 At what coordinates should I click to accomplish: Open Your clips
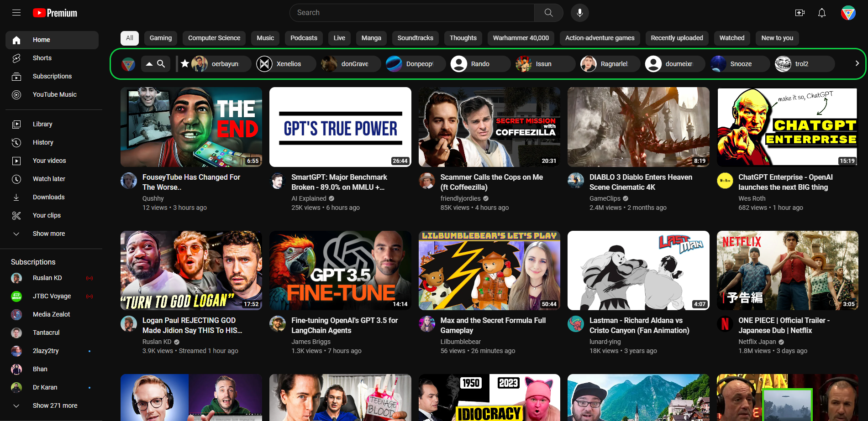coord(52,215)
